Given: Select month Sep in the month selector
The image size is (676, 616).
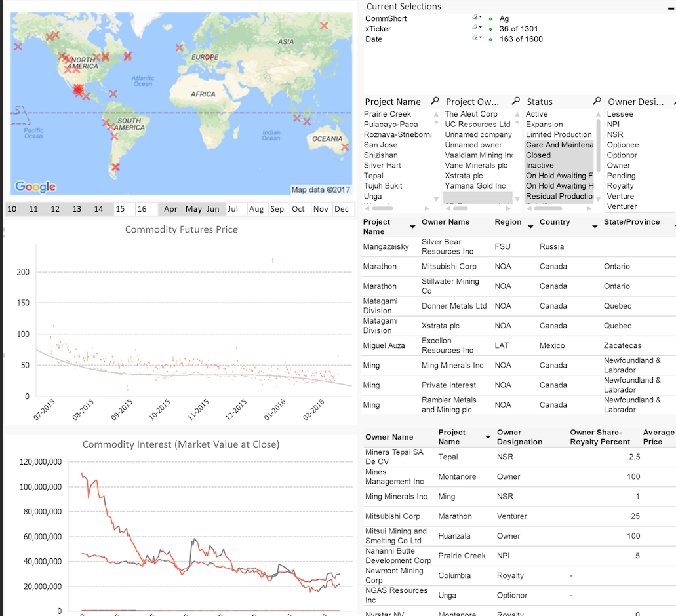Looking at the screenshot, I should [x=277, y=209].
